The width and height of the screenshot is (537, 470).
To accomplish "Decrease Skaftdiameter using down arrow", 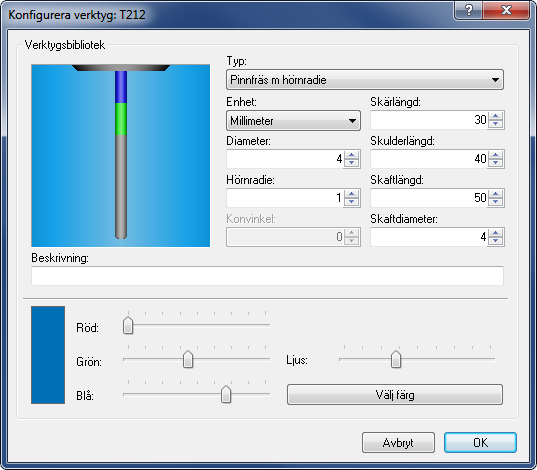I will coord(495,241).
